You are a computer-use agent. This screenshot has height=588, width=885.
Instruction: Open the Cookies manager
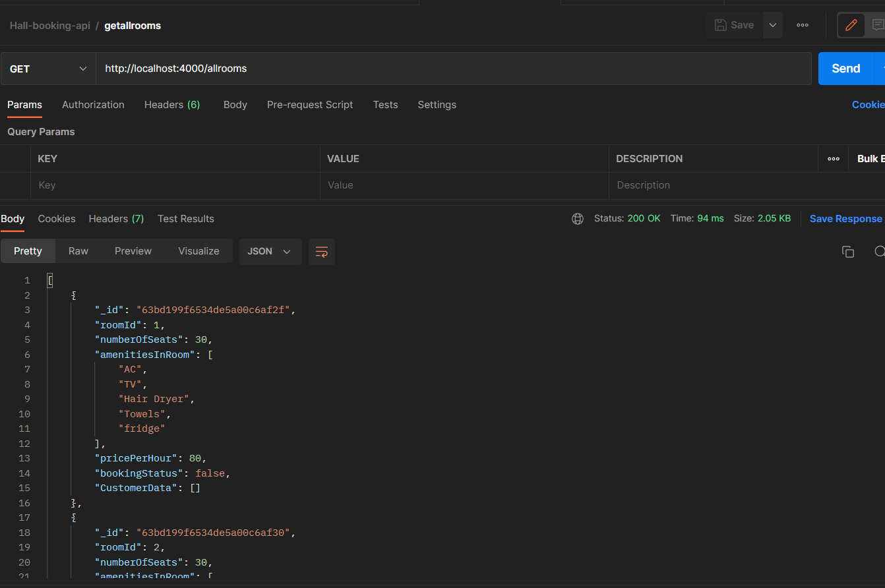868,105
